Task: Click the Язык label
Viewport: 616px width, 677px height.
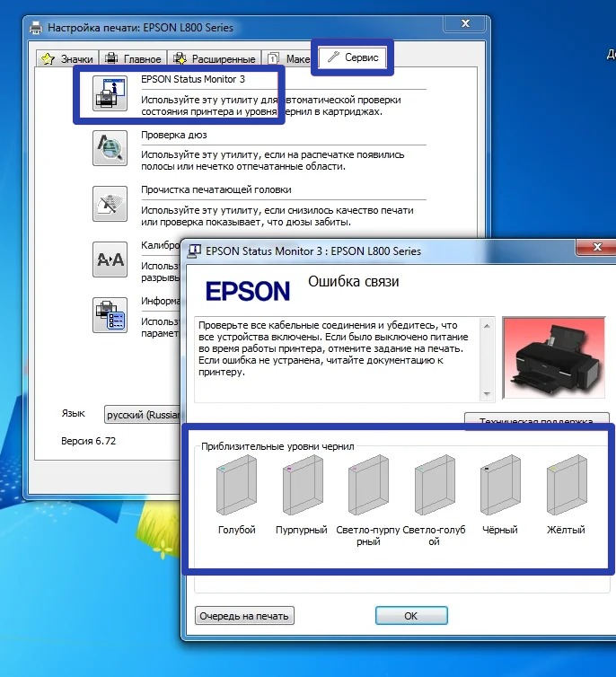Action: point(73,413)
